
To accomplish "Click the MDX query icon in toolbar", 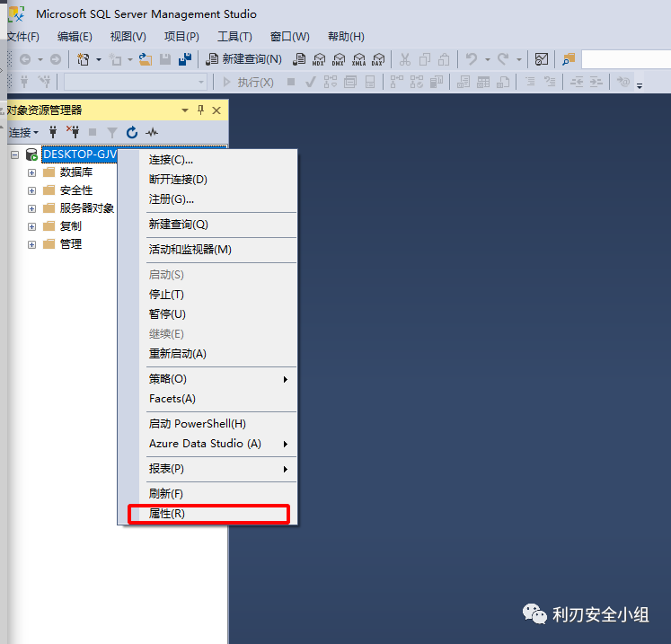I will pyautogui.click(x=319, y=59).
